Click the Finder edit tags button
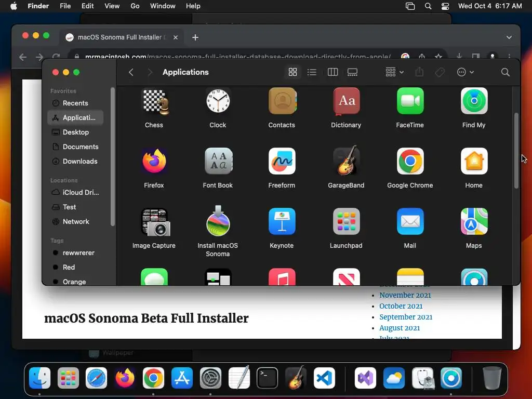The height and width of the screenshot is (399, 532). pos(440,72)
